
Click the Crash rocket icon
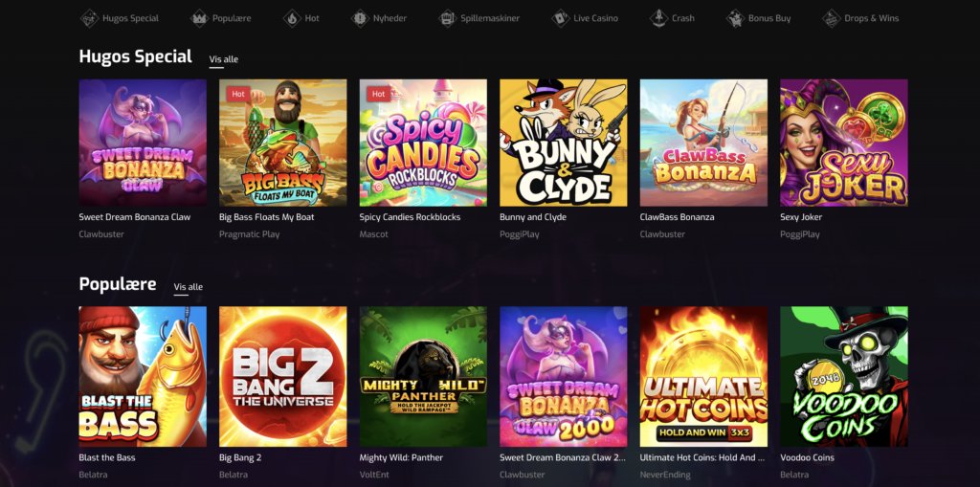[658, 18]
